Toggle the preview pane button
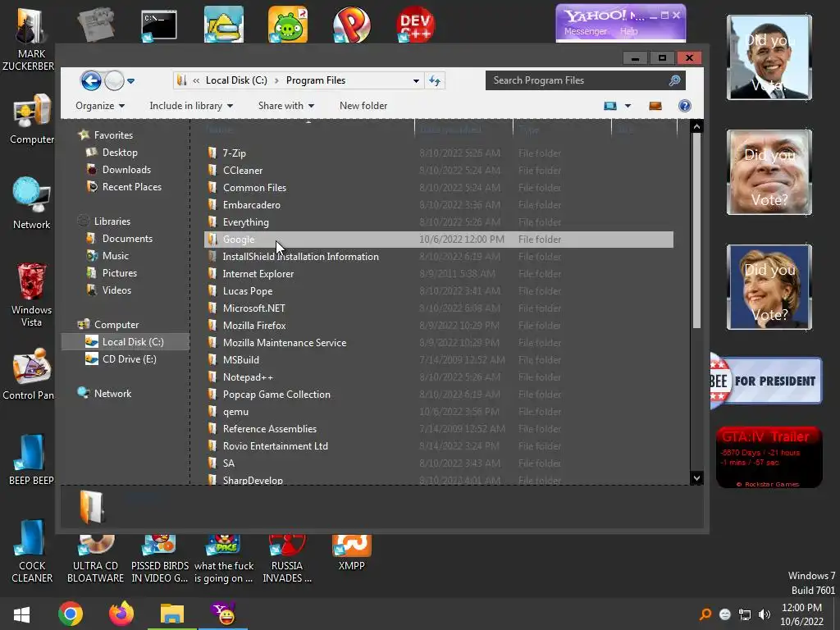 [655, 106]
